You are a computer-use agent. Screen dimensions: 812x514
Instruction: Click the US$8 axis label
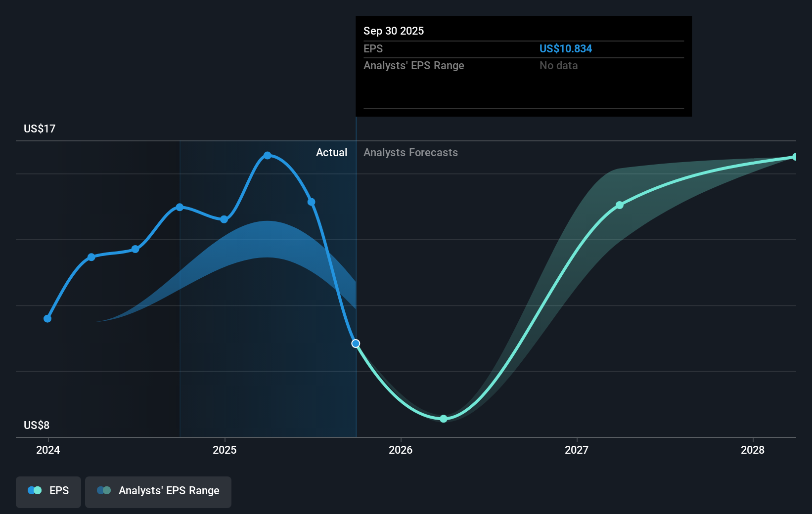click(x=37, y=425)
